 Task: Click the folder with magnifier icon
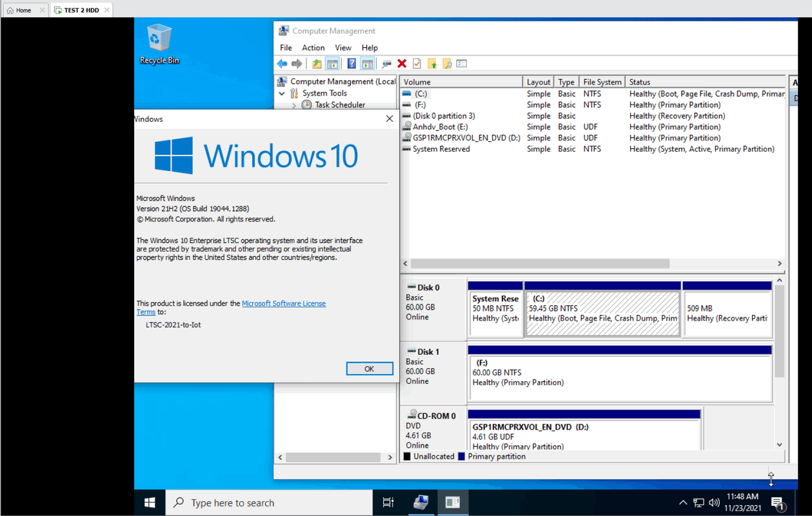[447, 64]
